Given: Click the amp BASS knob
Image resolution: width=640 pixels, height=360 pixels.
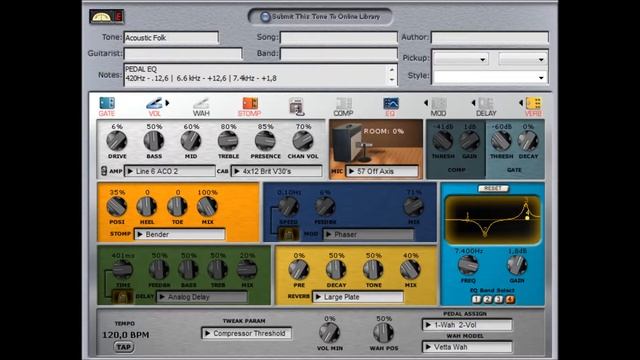Looking at the screenshot, I should (154, 140).
